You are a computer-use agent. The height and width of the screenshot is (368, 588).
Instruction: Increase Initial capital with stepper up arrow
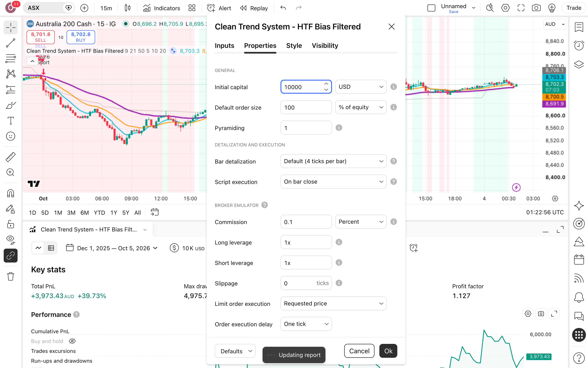point(326,84)
